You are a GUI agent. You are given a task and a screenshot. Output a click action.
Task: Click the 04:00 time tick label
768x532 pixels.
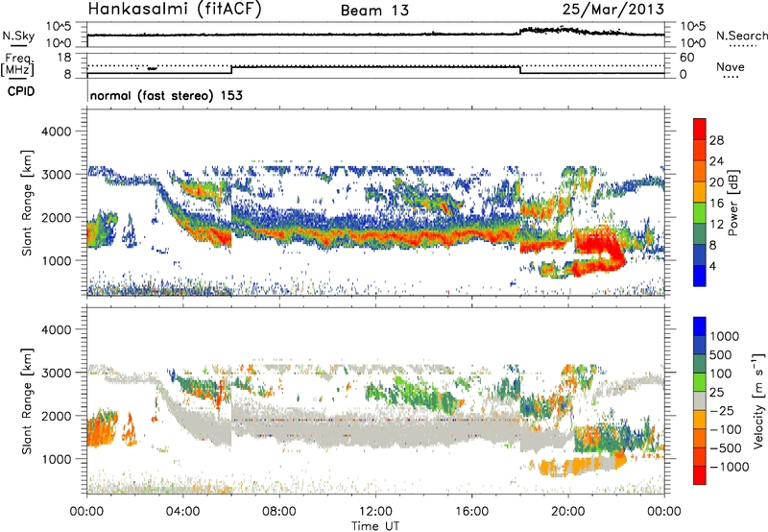pyautogui.click(x=182, y=512)
